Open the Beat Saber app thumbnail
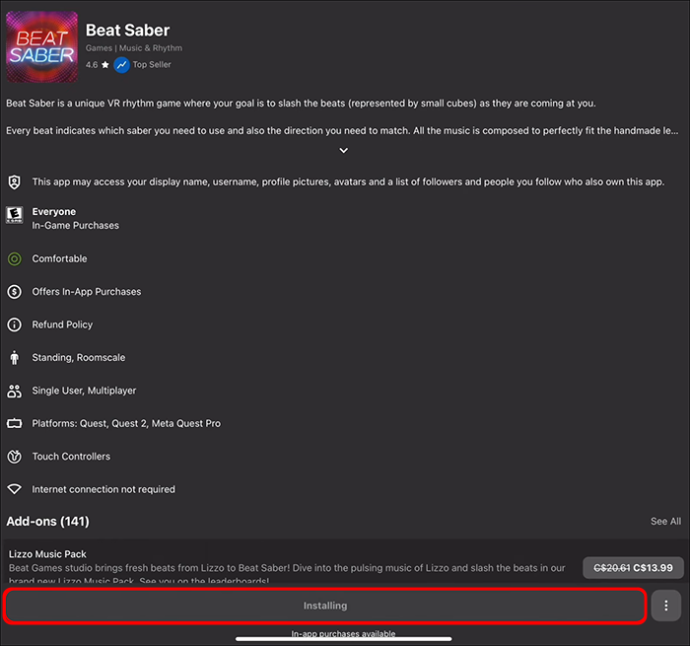The height and width of the screenshot is (646, 690). tap(42, 47)
